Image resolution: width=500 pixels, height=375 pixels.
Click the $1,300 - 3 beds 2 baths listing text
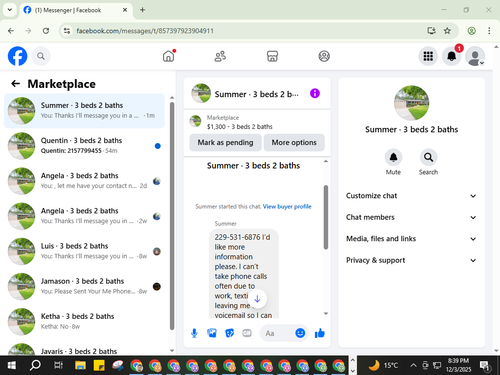240,127
